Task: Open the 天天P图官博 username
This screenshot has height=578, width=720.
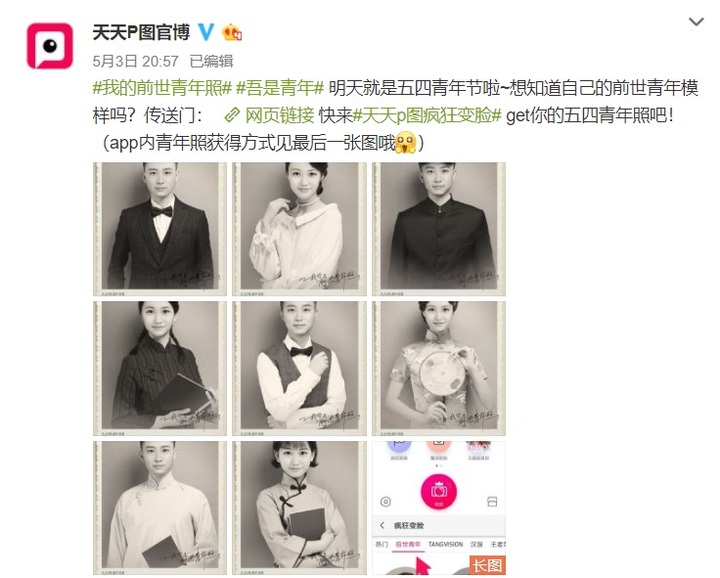Action: (141, 32)
